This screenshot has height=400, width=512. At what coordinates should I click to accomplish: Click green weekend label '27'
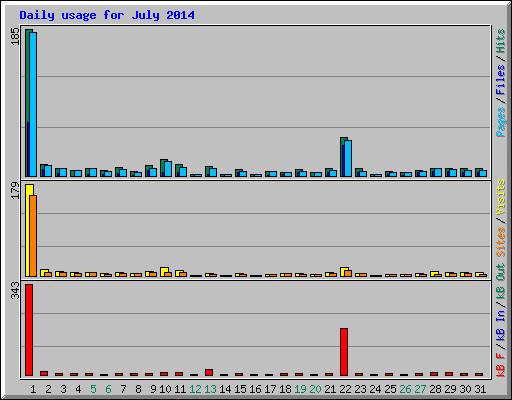click(420, 389)
